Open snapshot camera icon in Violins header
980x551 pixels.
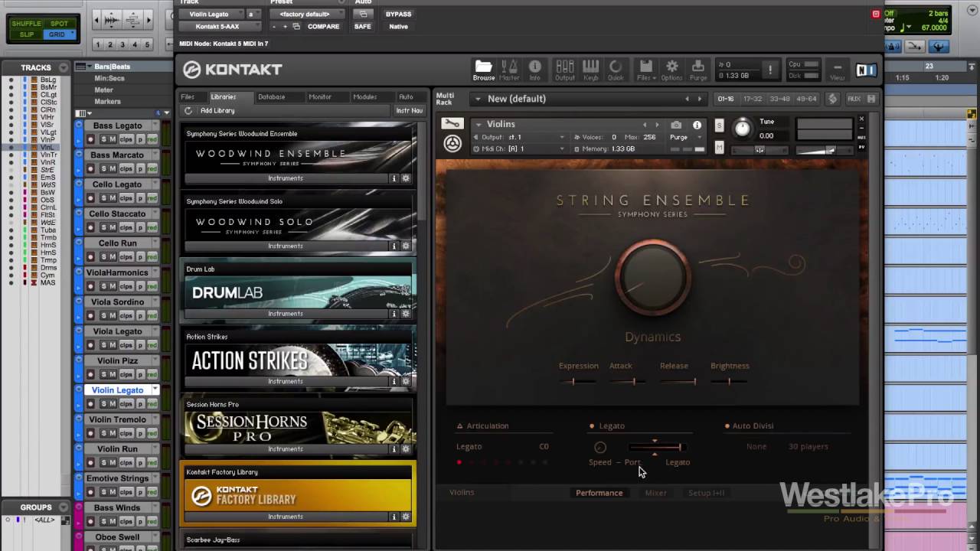click(x=676, y=125)
